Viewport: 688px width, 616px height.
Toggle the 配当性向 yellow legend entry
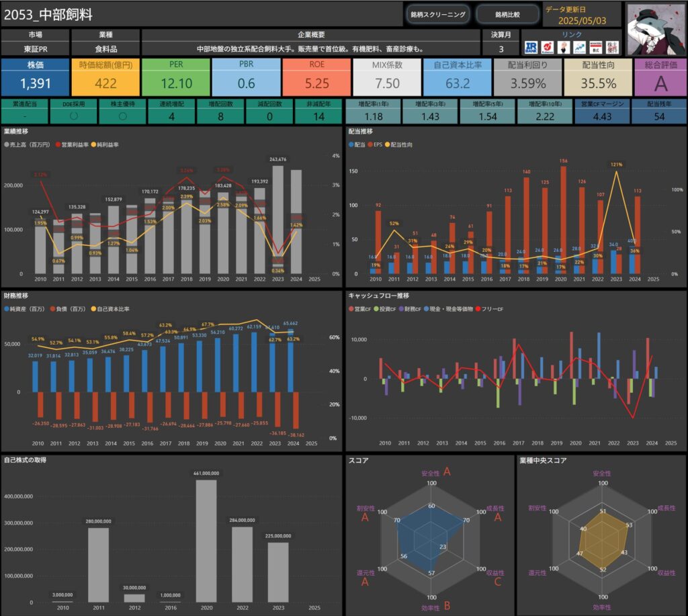point(398,145)
